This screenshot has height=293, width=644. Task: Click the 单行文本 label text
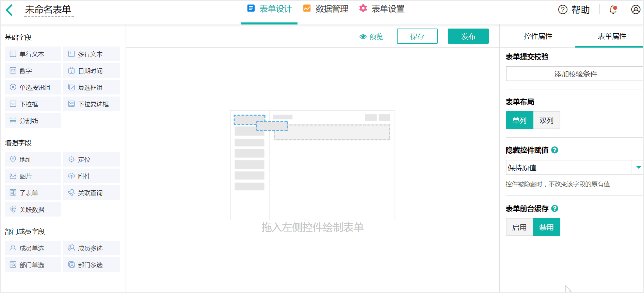point(32,54)
